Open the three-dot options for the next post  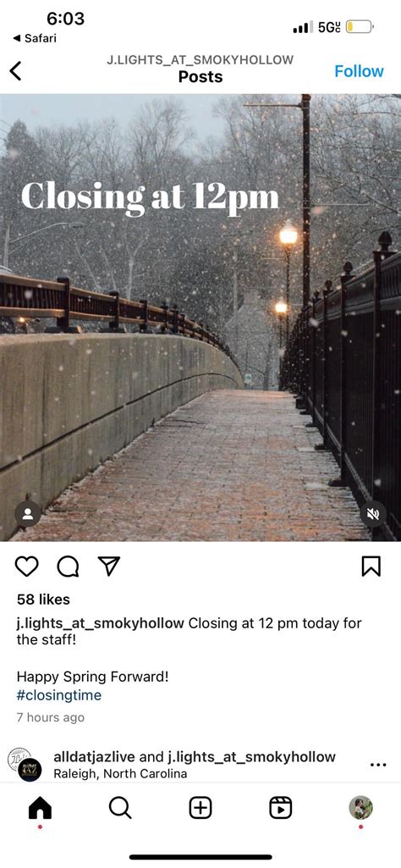click(x=378, y=765)
